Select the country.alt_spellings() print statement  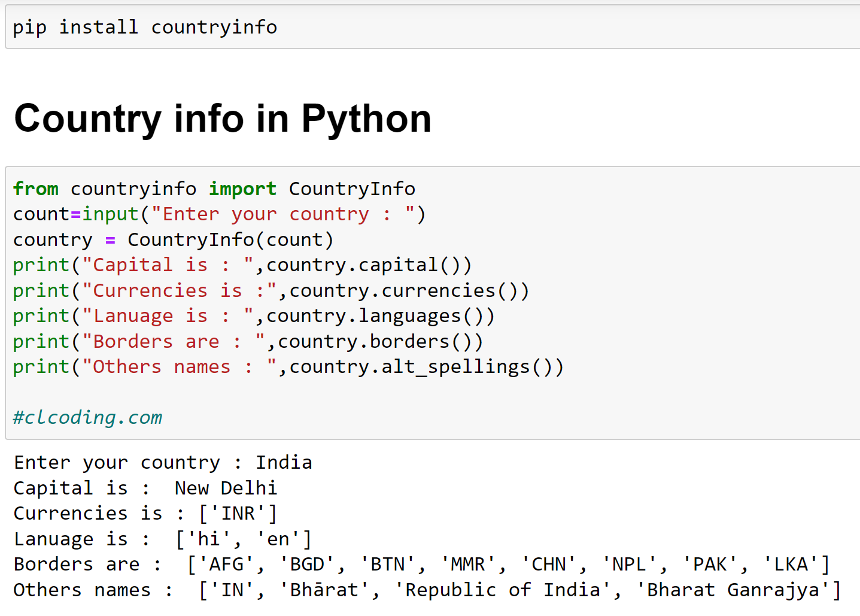click(x=288, y=366)
